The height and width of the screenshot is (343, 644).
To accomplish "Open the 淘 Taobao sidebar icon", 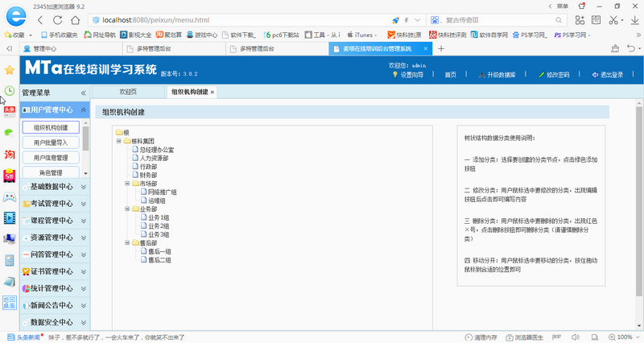I will tap(10, 154).
